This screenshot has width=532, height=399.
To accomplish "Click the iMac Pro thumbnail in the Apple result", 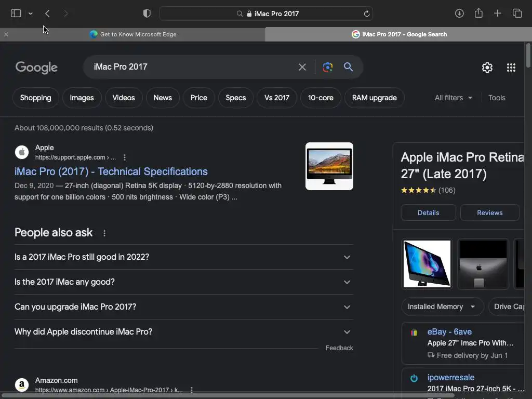I will tap(329, 166).
